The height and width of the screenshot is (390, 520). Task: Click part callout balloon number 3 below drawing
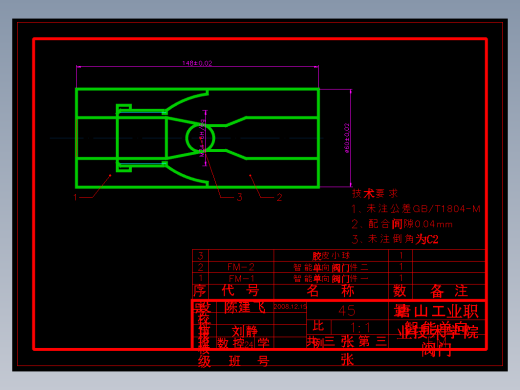[x=239, y=197]
